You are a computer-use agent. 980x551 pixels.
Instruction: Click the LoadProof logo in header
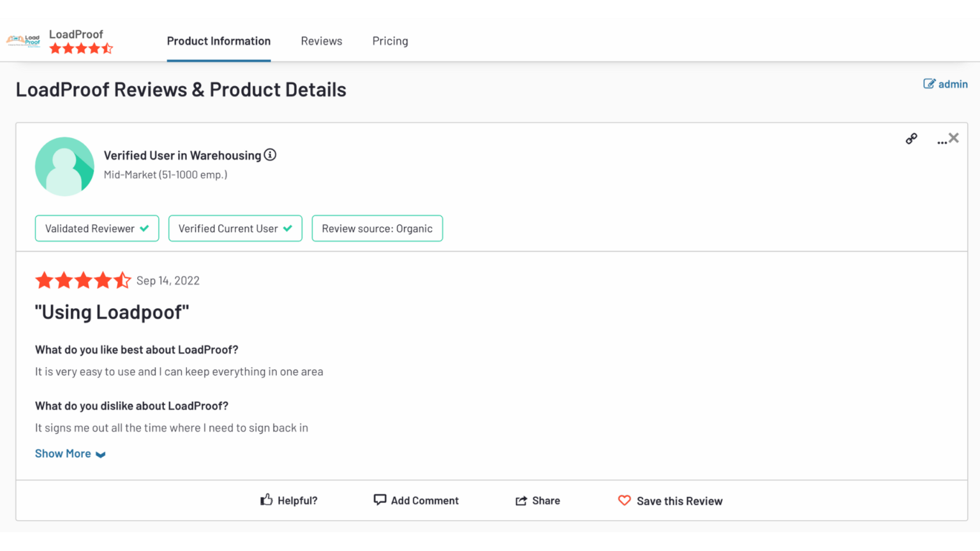24,41
